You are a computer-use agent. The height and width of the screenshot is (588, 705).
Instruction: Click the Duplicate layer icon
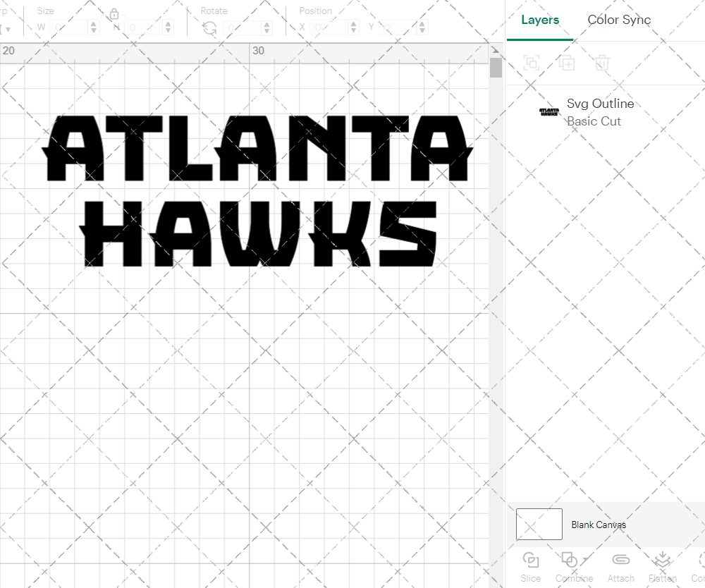click(567, 63)
